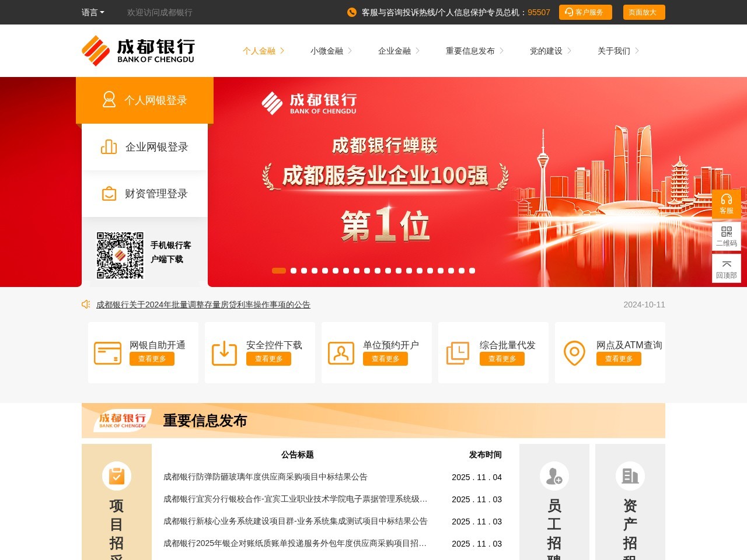Open the 宜宾分行银校合作 announcement
The width and height of the screenshot is (747, 560).
point(295,499)
